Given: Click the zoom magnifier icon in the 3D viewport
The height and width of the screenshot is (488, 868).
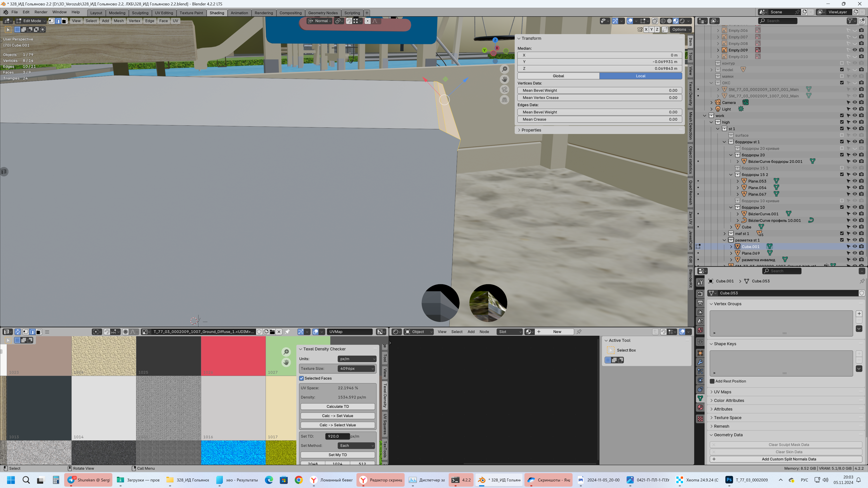Looking at the screenshot, I should 505,69.
